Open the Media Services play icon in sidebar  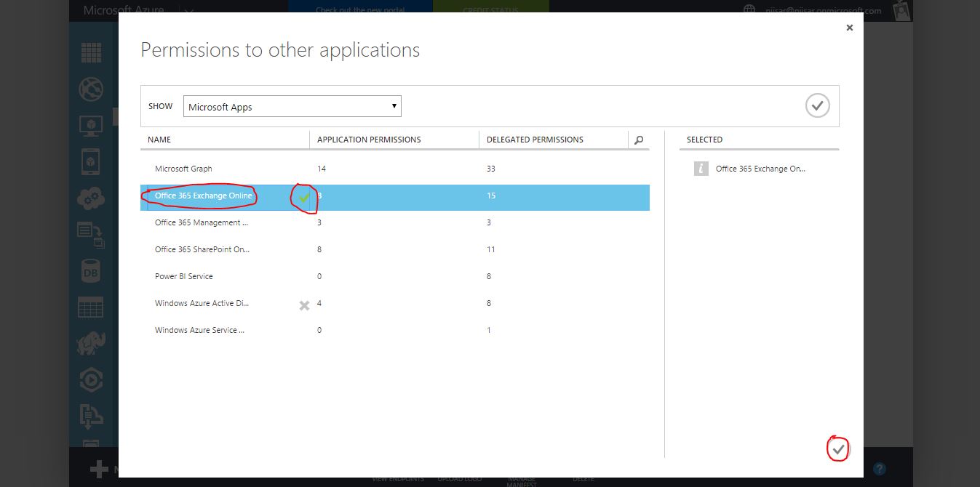[x=91, y=380]
